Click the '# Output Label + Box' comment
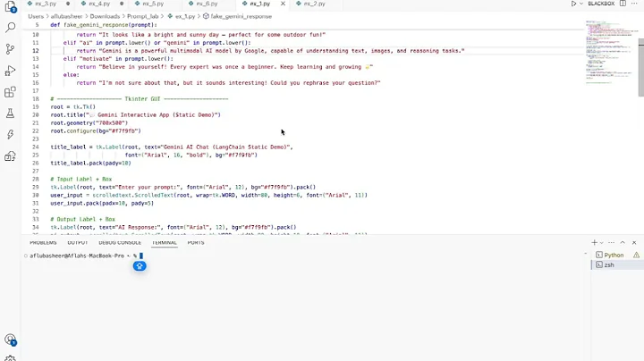This screenshot has width=644, height=361. [83, 219]
